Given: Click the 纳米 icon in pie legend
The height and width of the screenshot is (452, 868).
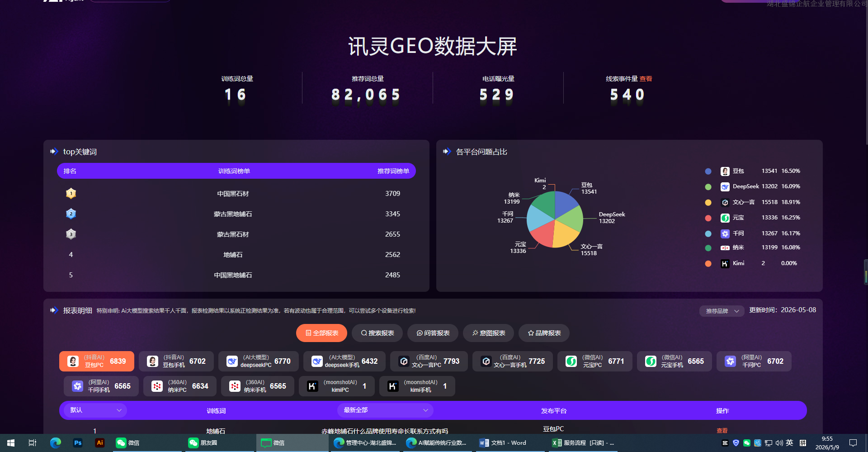Looking at the screenshot, I should pos(725,247).
